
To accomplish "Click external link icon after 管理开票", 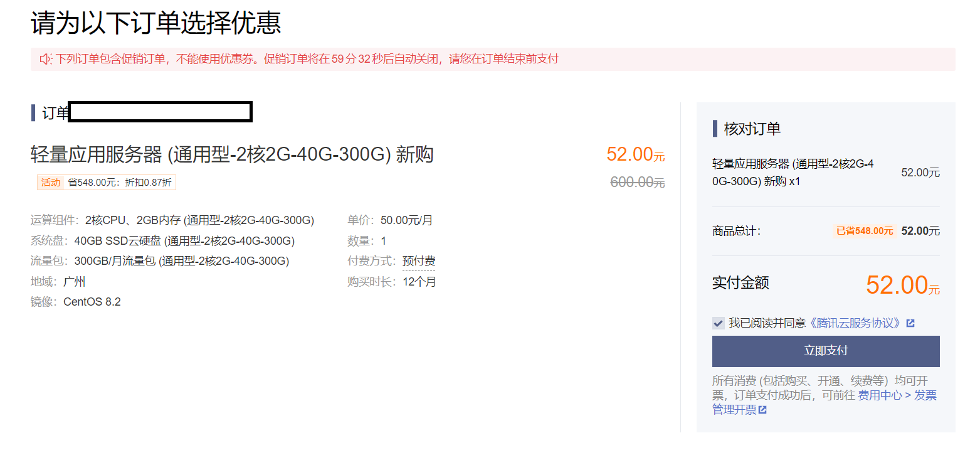I will 762,410.
